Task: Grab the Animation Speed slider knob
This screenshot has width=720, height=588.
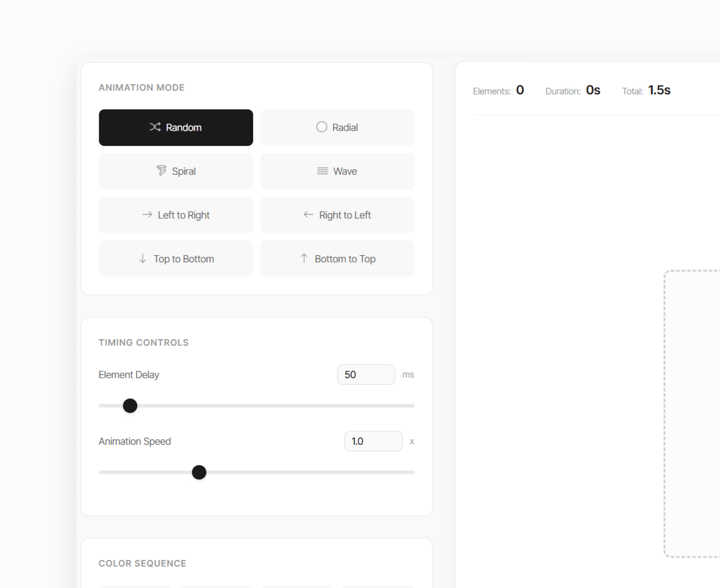Action: [x=199, y=472]
